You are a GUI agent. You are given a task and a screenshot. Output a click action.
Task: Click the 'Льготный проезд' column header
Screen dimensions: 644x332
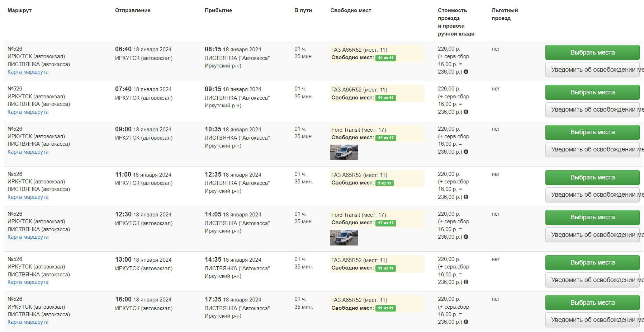(x=505, y=14)
